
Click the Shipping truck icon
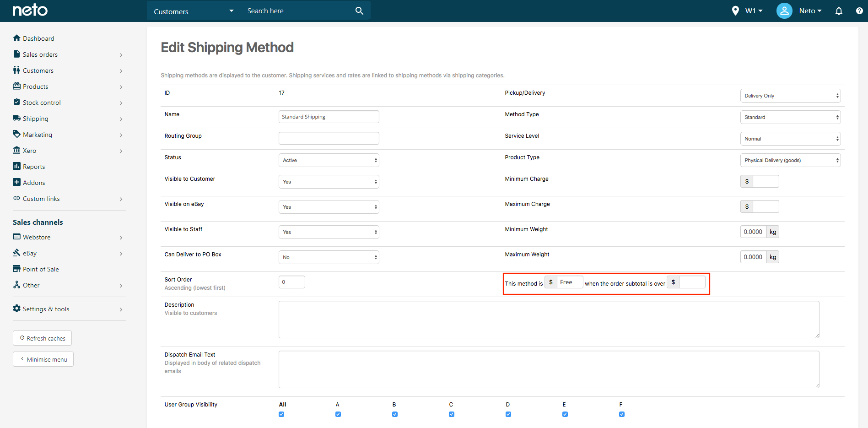click(x=17, y=118)
